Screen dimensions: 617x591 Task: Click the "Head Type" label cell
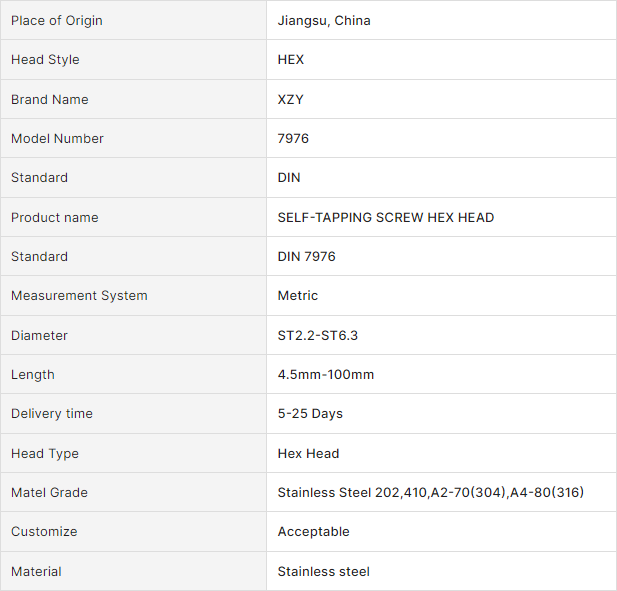tap(45, 454)
